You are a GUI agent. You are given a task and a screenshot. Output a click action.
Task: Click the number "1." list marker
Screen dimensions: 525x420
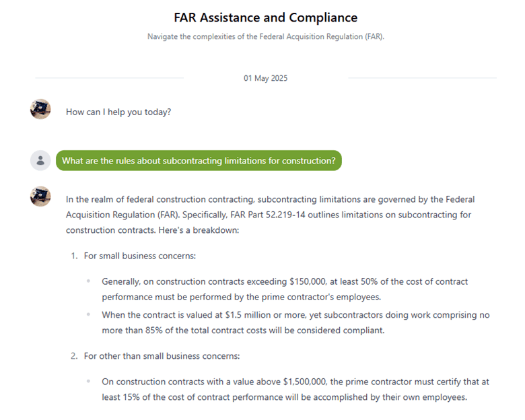[75, 256]
